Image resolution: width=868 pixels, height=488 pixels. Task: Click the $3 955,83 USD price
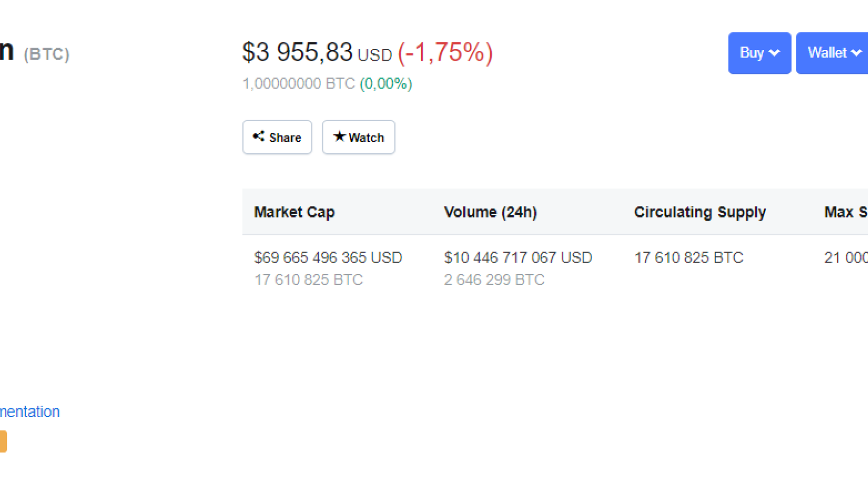[x=317, y=53]
